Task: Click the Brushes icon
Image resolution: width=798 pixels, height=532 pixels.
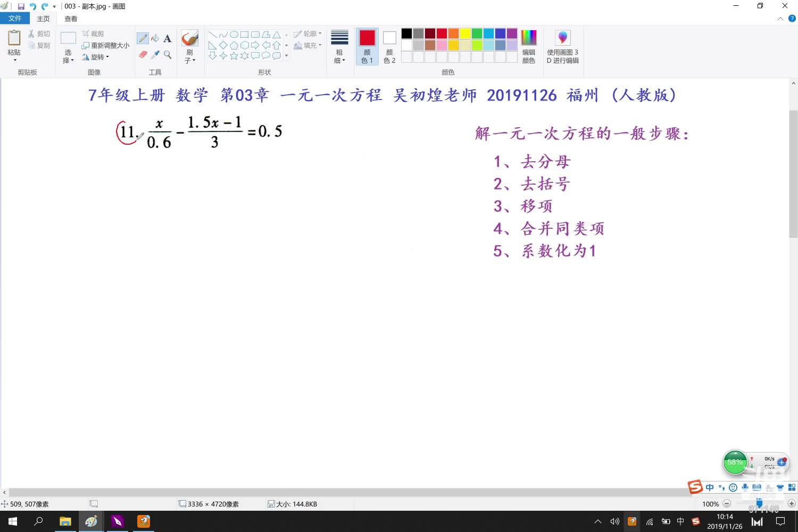Action: click(x=190, y=38)
